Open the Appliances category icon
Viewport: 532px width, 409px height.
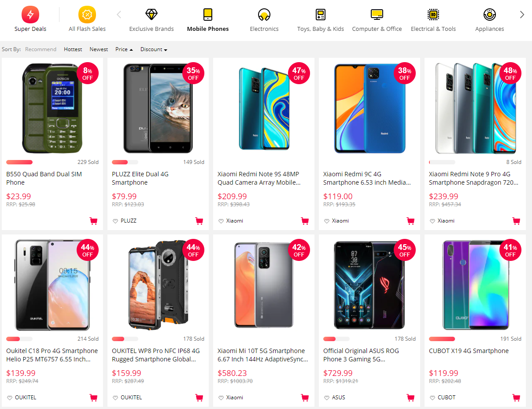(x=490, y=15)
